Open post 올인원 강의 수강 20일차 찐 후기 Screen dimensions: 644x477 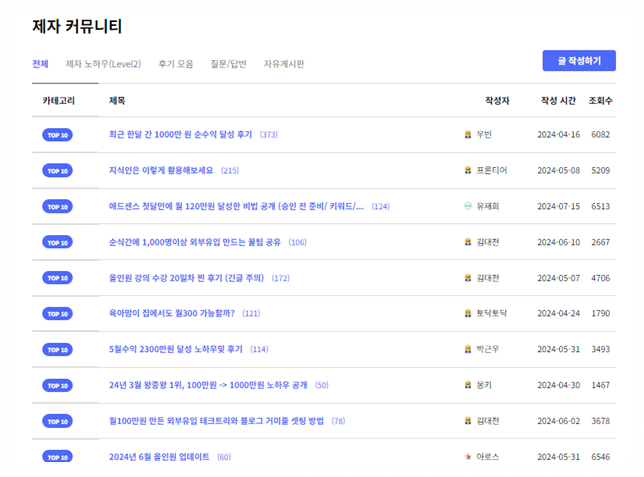[186, 278]
